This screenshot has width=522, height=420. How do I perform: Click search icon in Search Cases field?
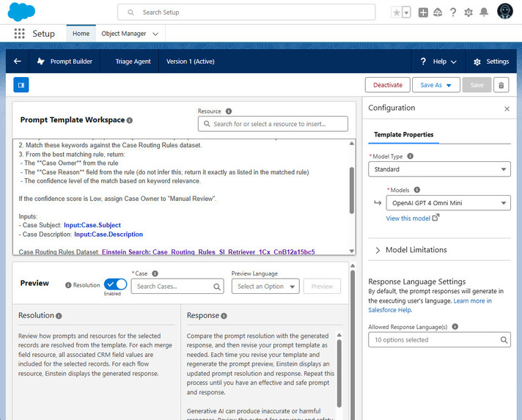[x=217, y=287]
